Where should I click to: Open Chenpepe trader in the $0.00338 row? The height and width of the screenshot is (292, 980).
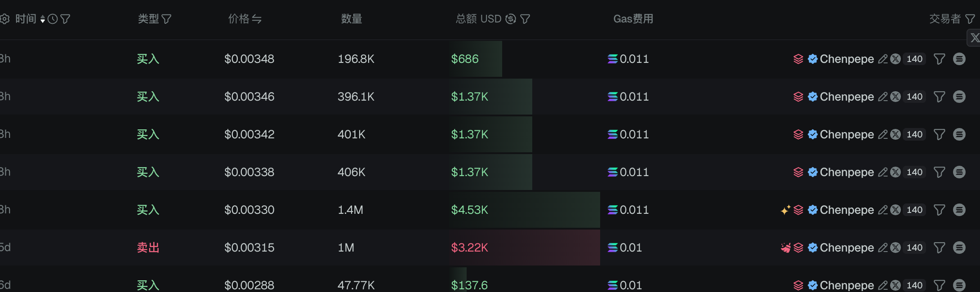point(846,172)
